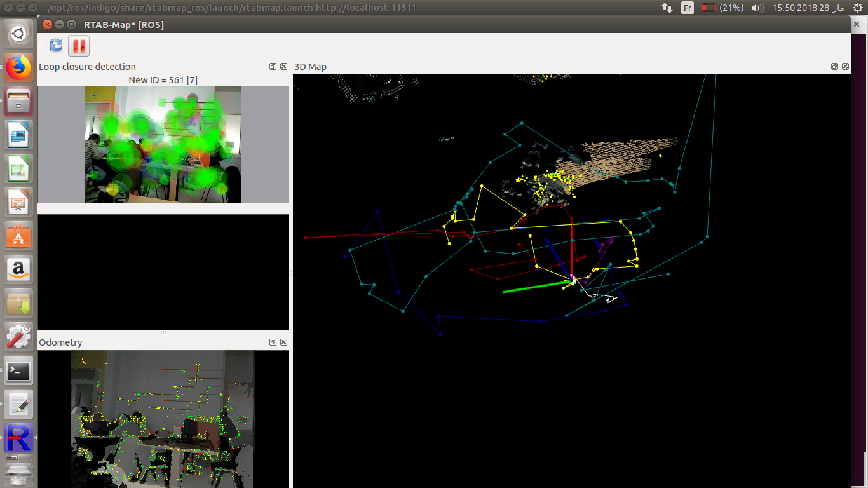
Task: Click the refresh icon in RTAB-Map toolbar
Action: tap(56, 45)
